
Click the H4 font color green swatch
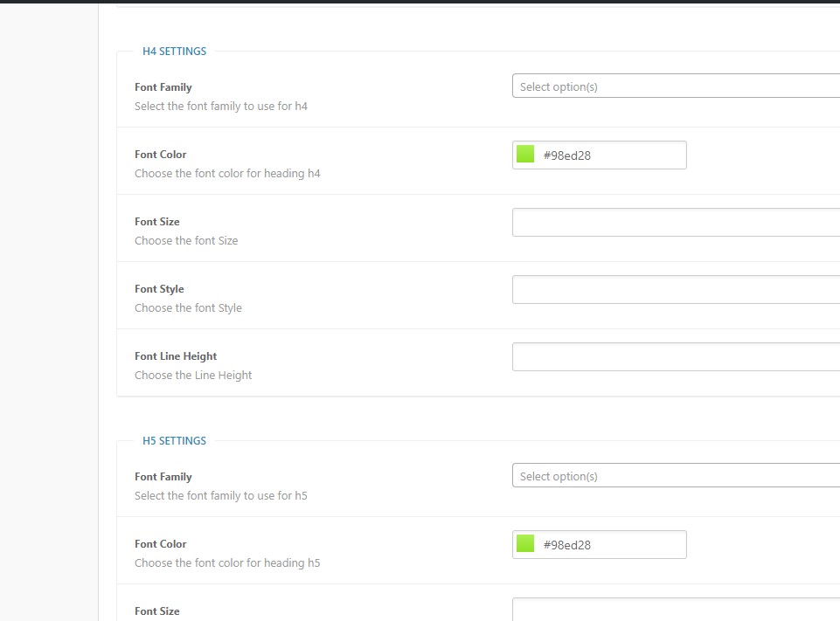click(x=525, y=155)
